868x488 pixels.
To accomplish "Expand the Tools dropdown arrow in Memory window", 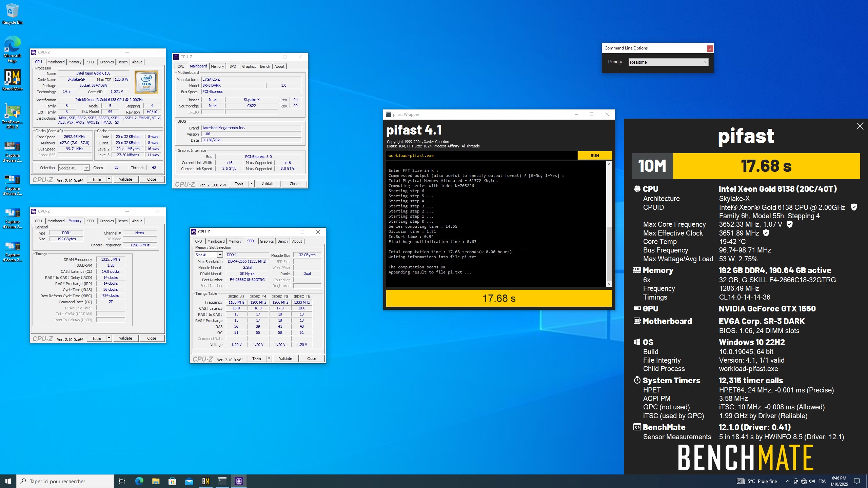I will [109, 338].
